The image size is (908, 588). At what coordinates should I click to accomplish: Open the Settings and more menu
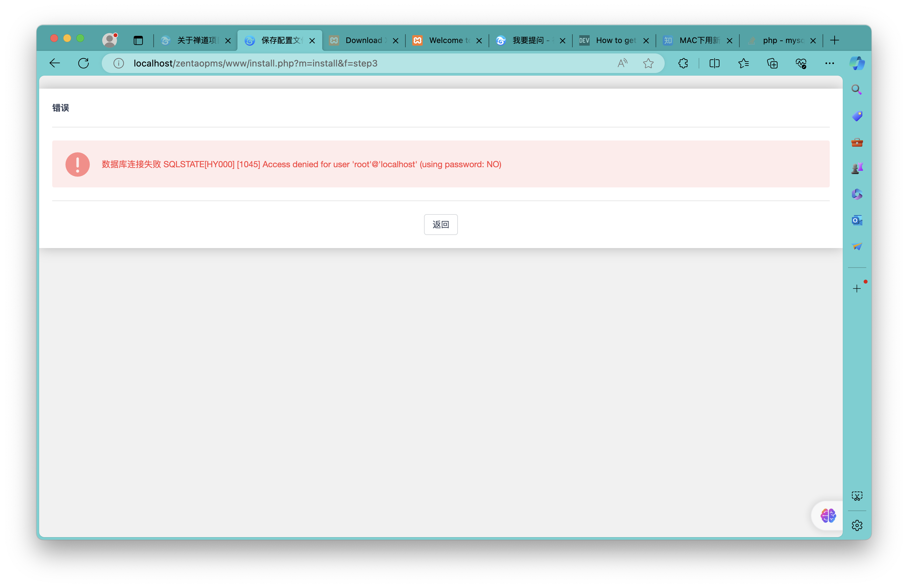(x=829, y=63)
